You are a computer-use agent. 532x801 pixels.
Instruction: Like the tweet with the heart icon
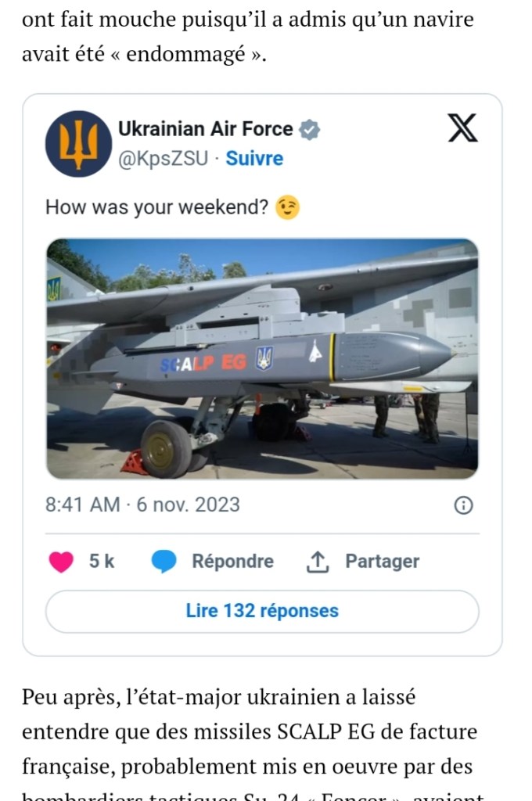(x=61, y=562)
